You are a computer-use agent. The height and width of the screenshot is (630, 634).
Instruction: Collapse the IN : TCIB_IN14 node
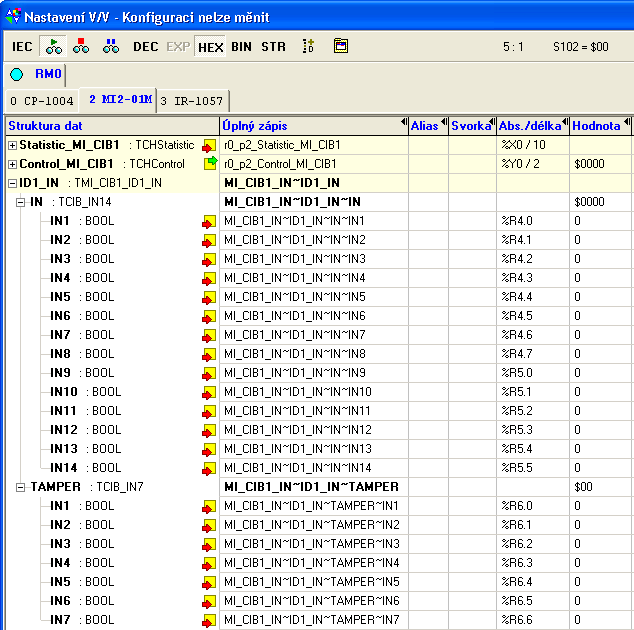pyautogui.click(x=21, y=202)
